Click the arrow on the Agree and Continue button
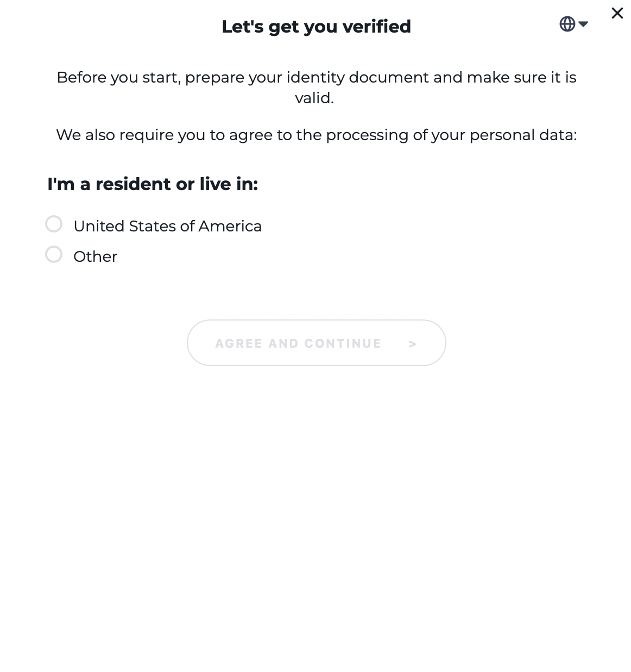 tap(413, 343)
